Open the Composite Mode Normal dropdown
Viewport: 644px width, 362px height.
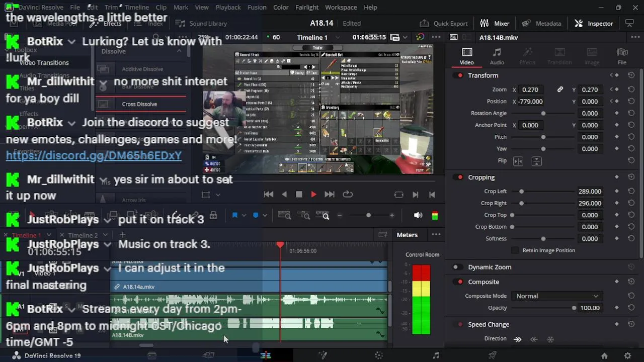click(557, 296)
